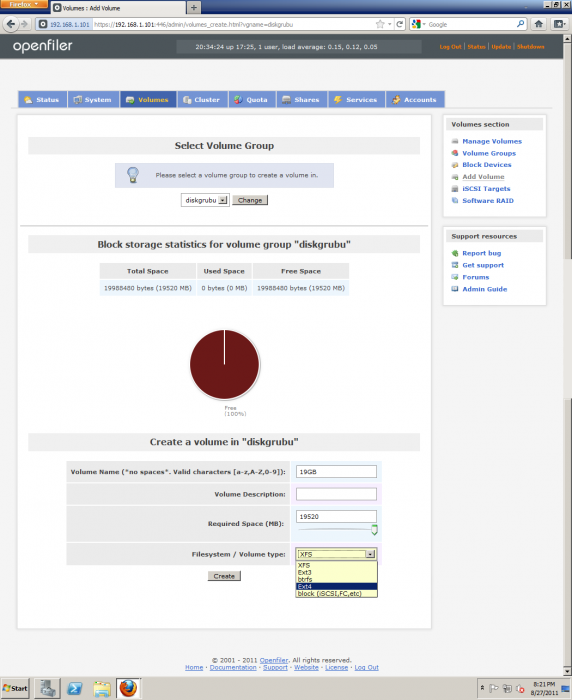
Task: Click the Firefox back arrow button
Action: (x=11, y=24)
